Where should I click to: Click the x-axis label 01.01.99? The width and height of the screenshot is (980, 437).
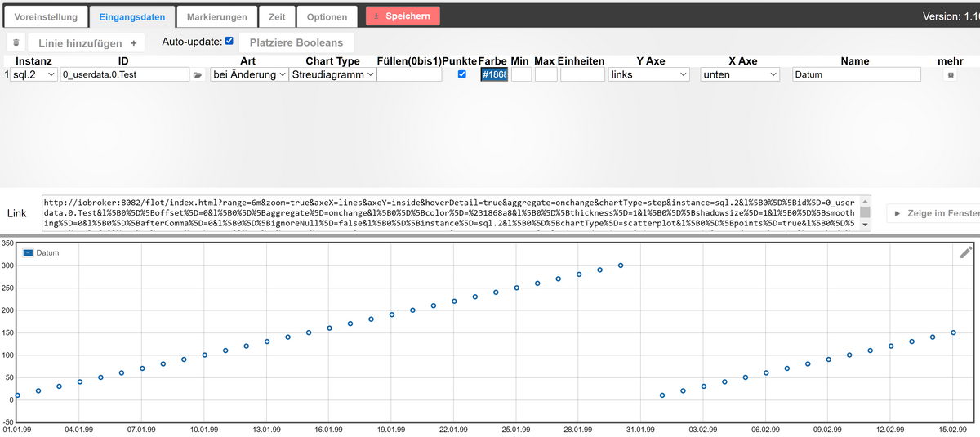(17, 429)
